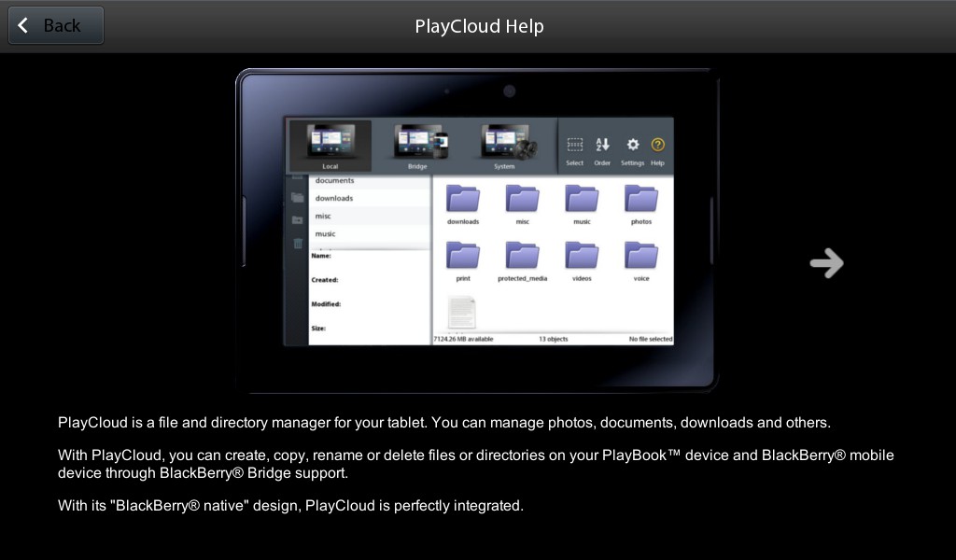
Task: Click the photos folder icon in the preview
Action: coord(641,199)
